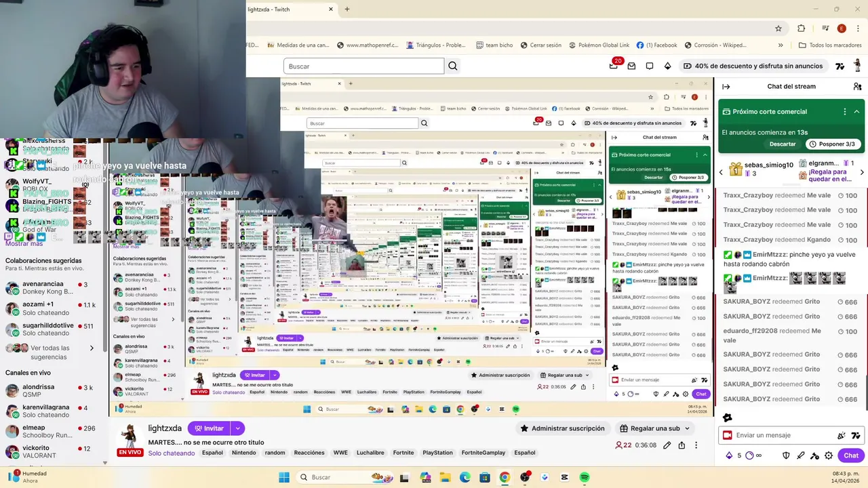Open Regalar una sub dropdown

(655, 428)
